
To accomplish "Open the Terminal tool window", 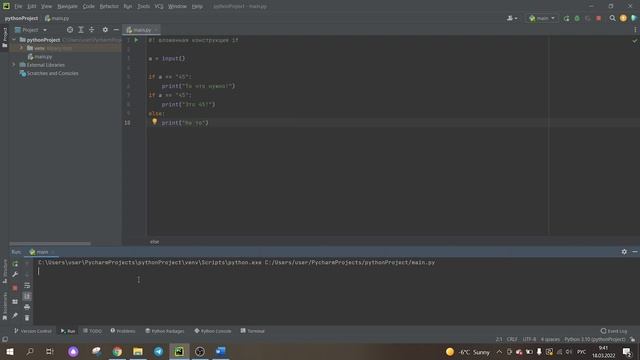I will [x=253, y=331].
